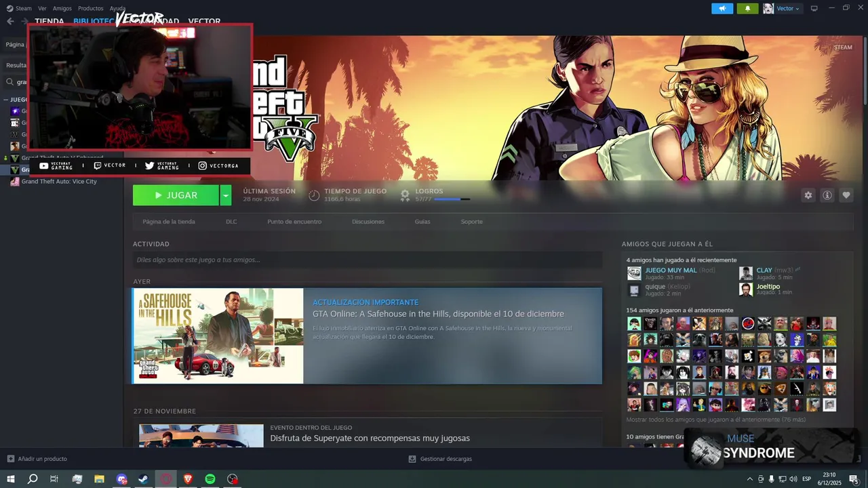Open the Página de la tienda tab
The image size is (868, 488).
[169, 222]
